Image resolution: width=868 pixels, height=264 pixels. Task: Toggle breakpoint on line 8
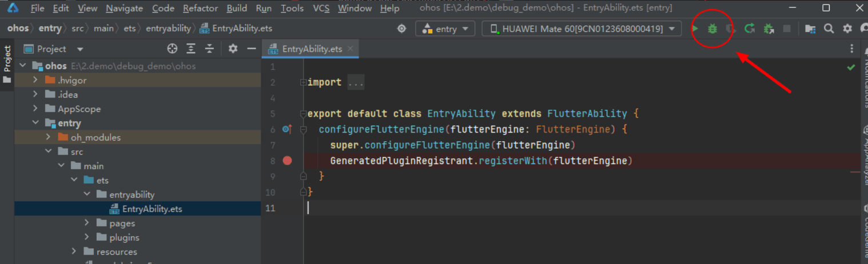point(288,161)
